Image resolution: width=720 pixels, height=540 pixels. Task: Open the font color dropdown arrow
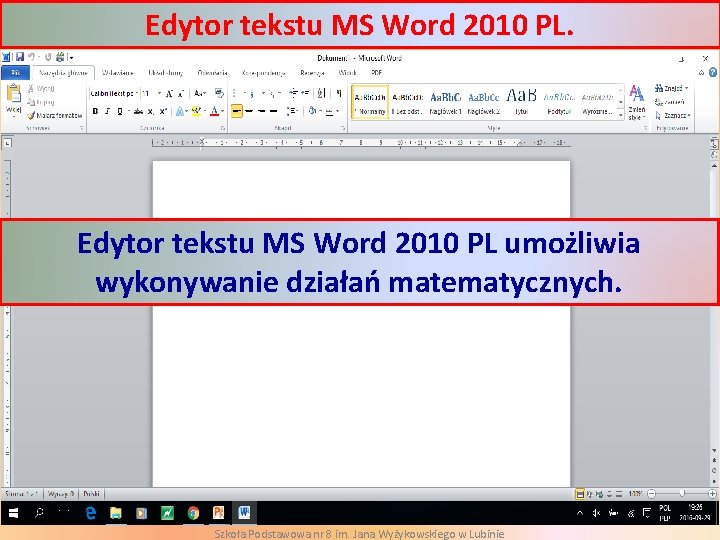coord(222,111)
